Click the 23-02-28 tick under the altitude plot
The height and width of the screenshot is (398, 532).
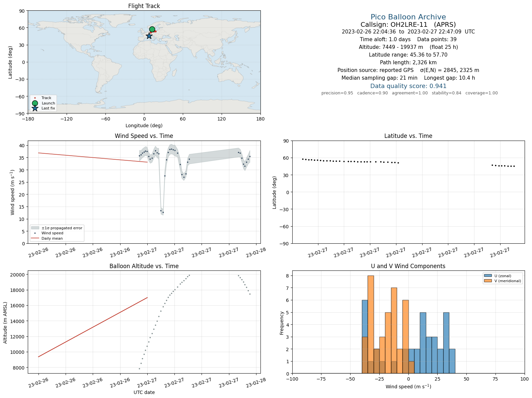pos(256,383)
